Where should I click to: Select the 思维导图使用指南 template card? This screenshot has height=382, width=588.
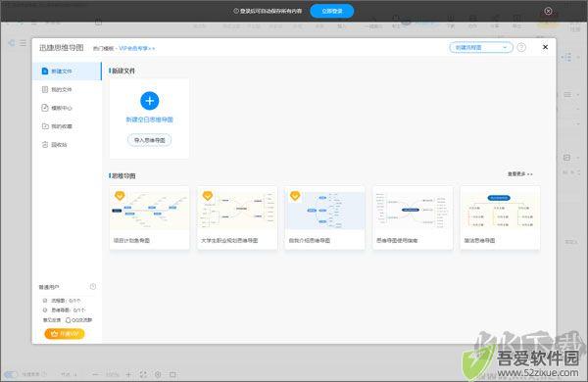(413, 217)
